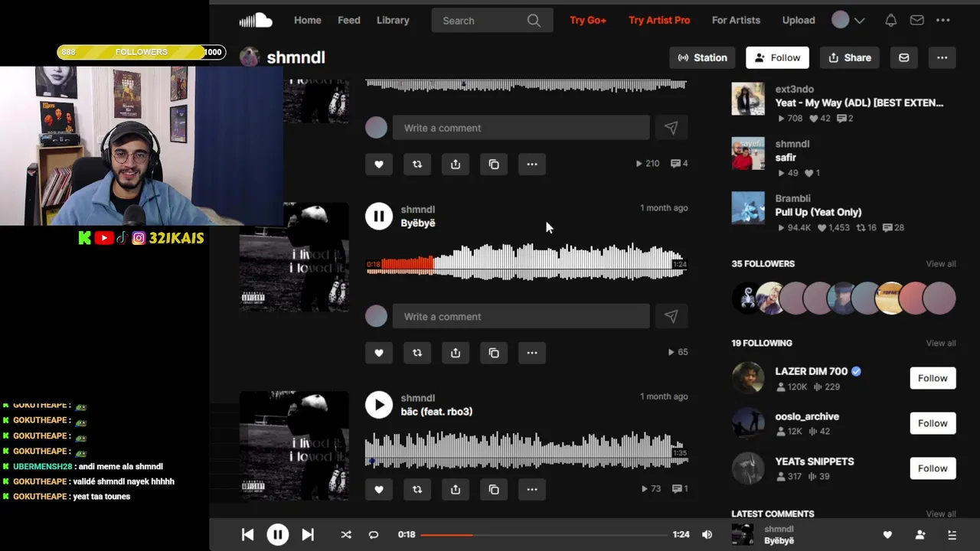Open the SoundCloud logo home link
980x551 pixels.
[256, 20]
